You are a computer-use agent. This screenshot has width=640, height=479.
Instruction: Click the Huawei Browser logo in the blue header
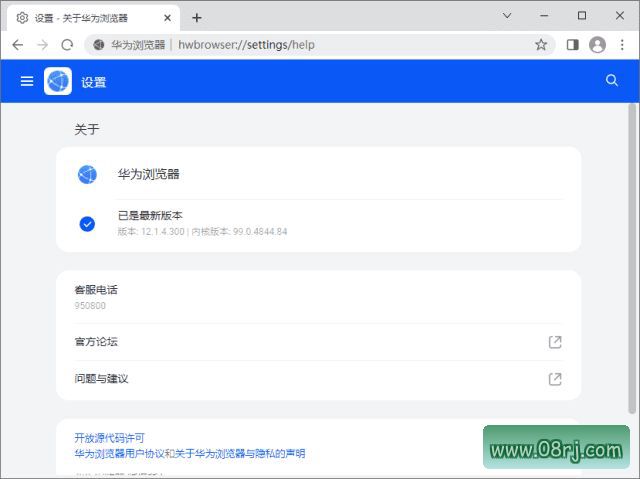pyautogui.click(x=58, y=81)
